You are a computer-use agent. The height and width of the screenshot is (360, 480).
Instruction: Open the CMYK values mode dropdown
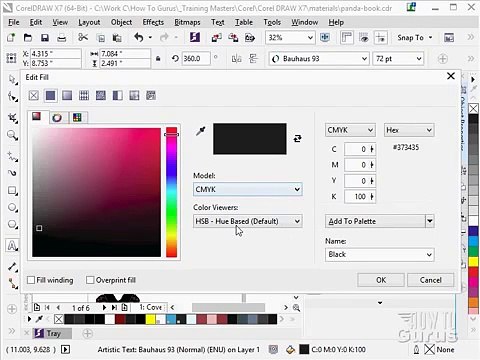[x=350, y=130]
